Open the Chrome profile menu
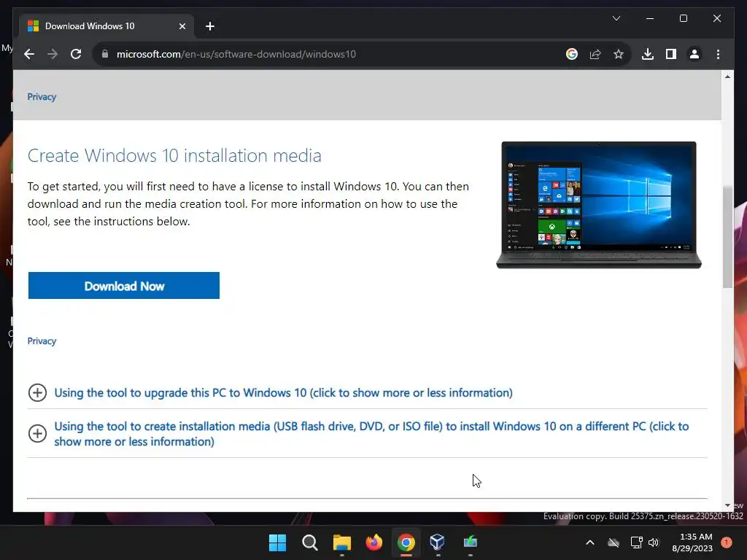 [694, 54]
